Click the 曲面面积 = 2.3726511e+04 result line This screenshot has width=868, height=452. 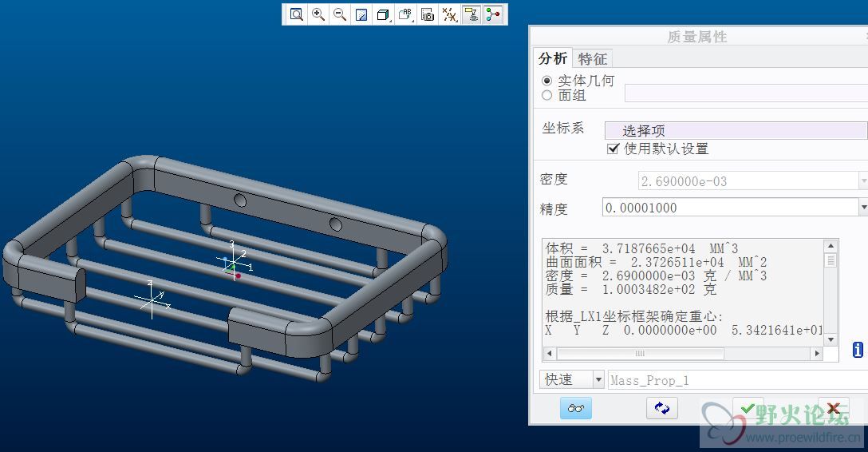click(656, 262)
